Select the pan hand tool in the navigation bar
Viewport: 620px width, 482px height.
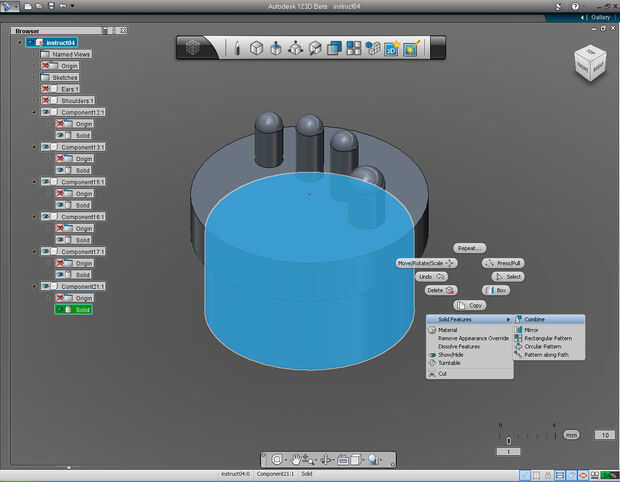(x=298, y=459)
